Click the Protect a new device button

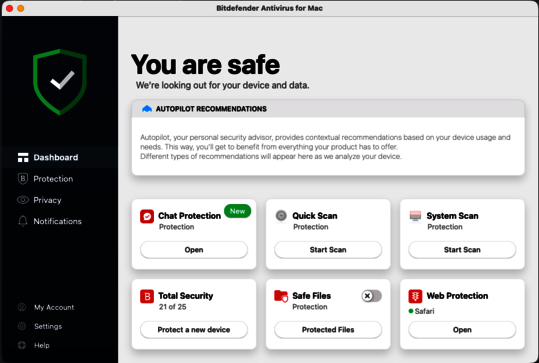194,330
